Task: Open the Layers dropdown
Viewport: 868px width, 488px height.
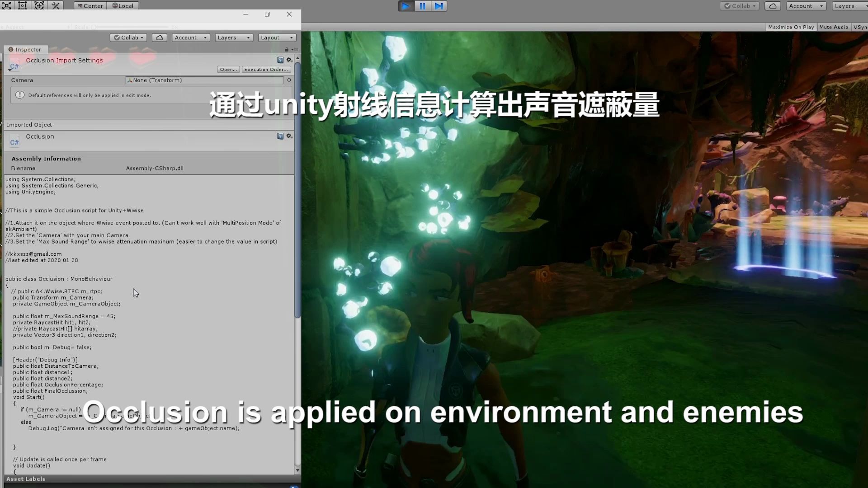Action: click(233, 38)
